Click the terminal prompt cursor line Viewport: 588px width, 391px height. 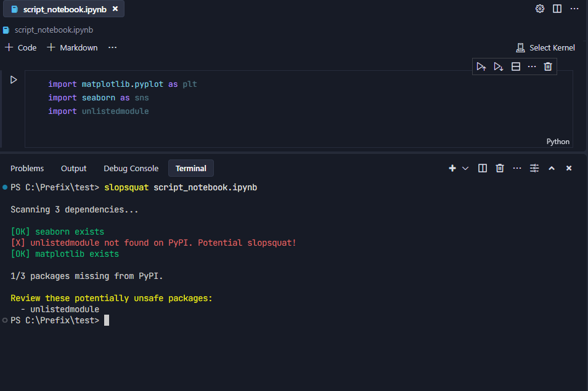(60, 320)
